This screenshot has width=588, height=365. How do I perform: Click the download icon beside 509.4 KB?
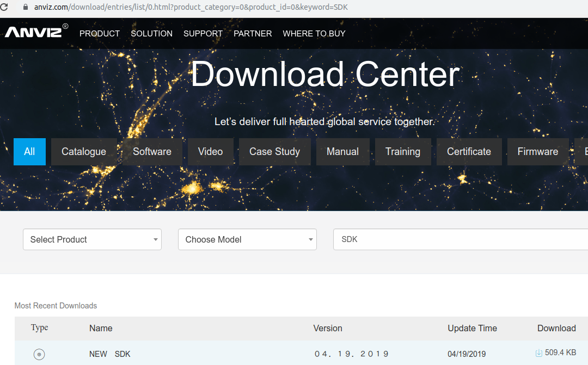click(539, 353)
